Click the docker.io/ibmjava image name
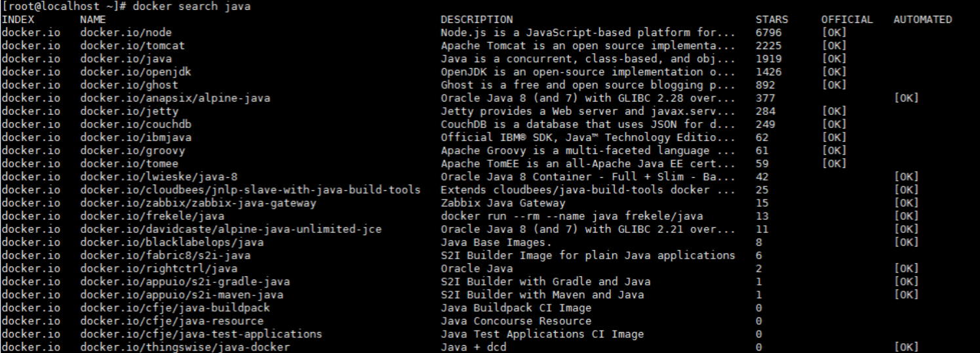The image size is (980, 353). 136,137
